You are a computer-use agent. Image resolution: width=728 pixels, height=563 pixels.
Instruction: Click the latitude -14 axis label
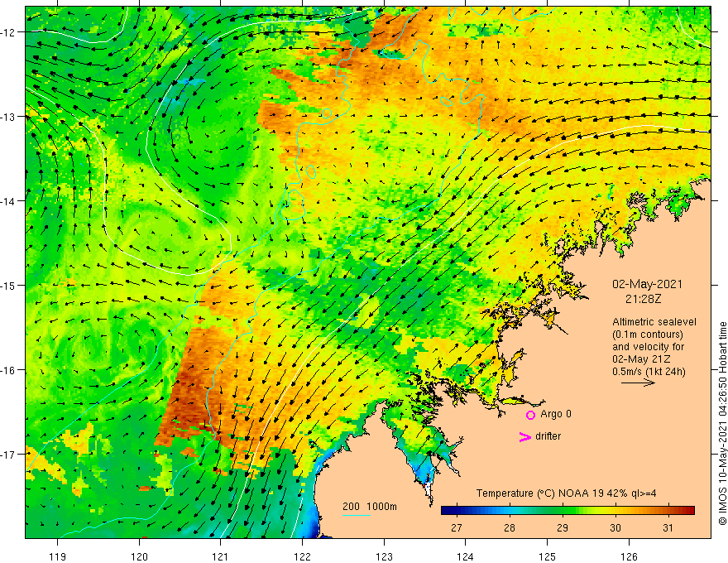[8, 201]
